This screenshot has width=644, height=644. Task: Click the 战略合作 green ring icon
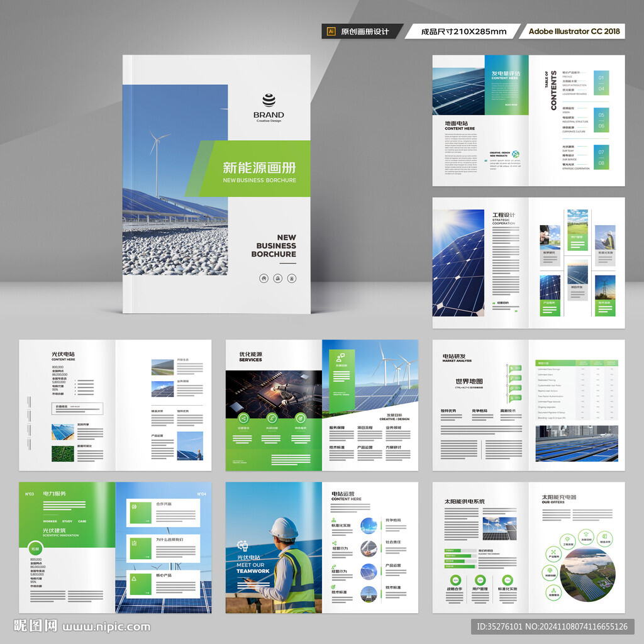pos(455,580)
